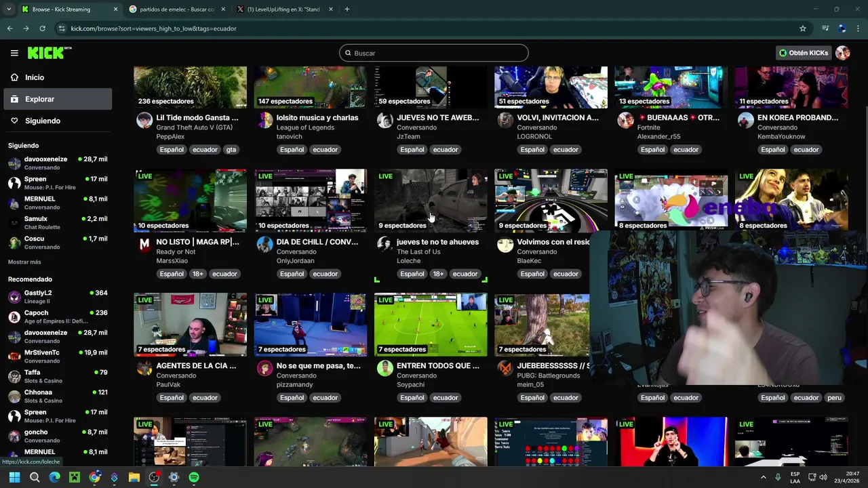Screen dimensions: 868x488
Task: Click 'peru' tag on rightmost stream card
Action: coord(834,398)
